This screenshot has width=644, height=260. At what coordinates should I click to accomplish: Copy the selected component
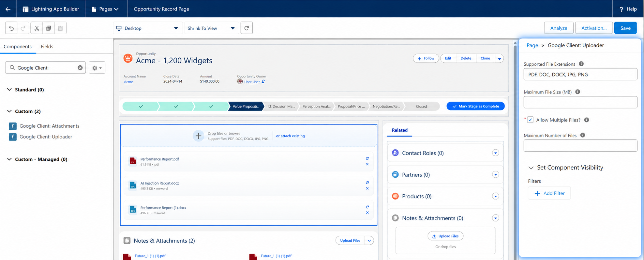point(49,28)
